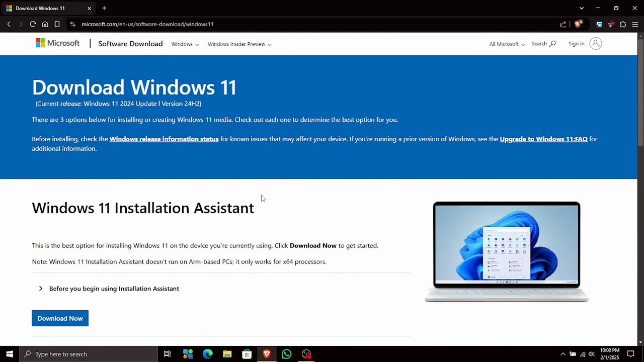Open Wi-Fi network tray icon

[583, 354]
